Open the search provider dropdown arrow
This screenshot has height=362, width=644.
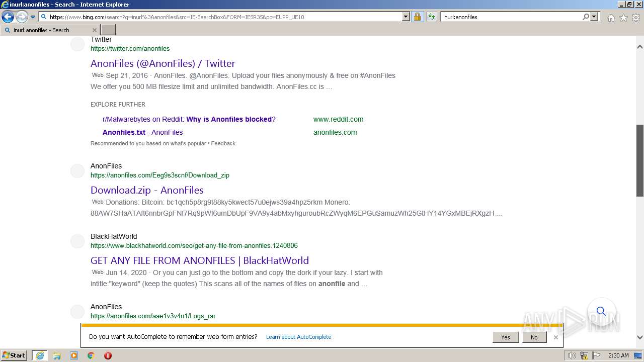(594, 17)
